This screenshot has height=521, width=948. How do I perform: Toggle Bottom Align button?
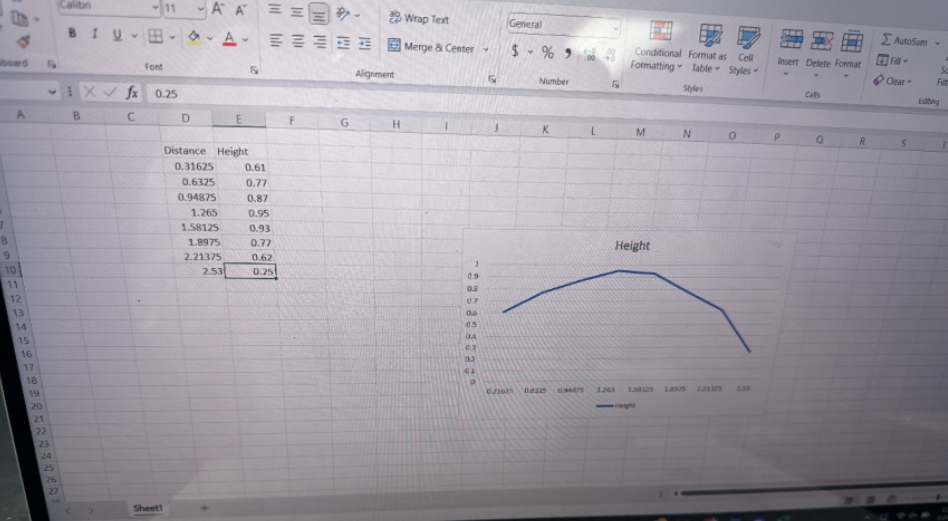(x=319, y=13)
